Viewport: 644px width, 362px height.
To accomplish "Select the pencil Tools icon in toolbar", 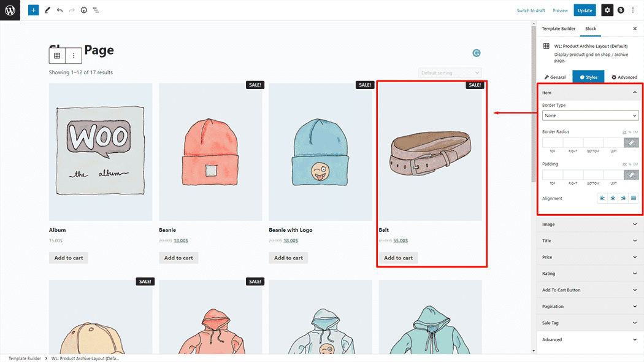I will (x=47, y=10).
